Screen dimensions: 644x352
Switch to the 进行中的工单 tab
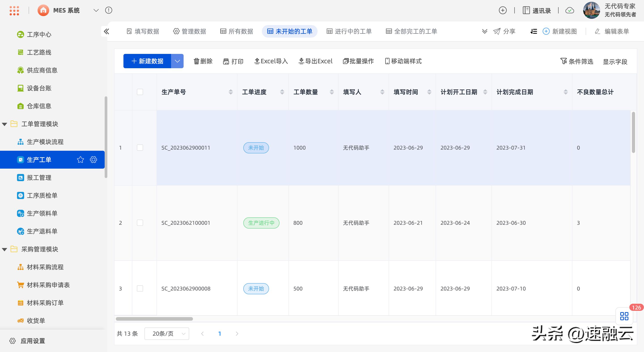click(349, 31)
